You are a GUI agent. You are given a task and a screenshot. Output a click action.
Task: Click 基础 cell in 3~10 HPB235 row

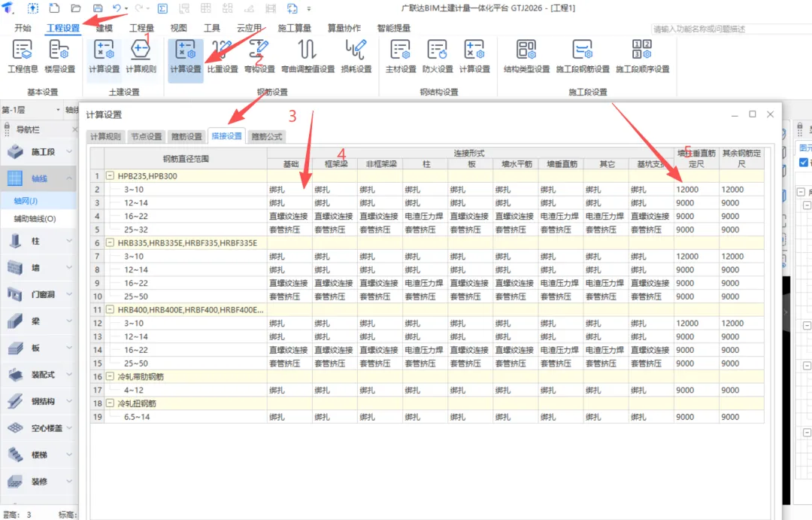click(290, 189)
